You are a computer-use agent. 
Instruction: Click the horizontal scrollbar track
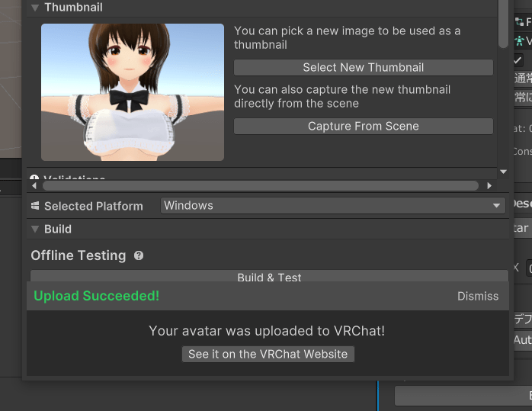coord(259,185)
